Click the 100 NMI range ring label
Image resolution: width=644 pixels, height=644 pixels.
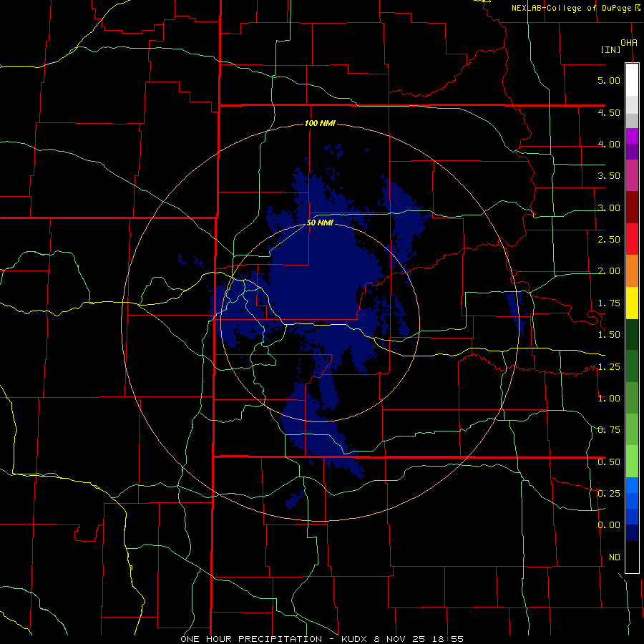pyautogui.click(x=320, y=123)
